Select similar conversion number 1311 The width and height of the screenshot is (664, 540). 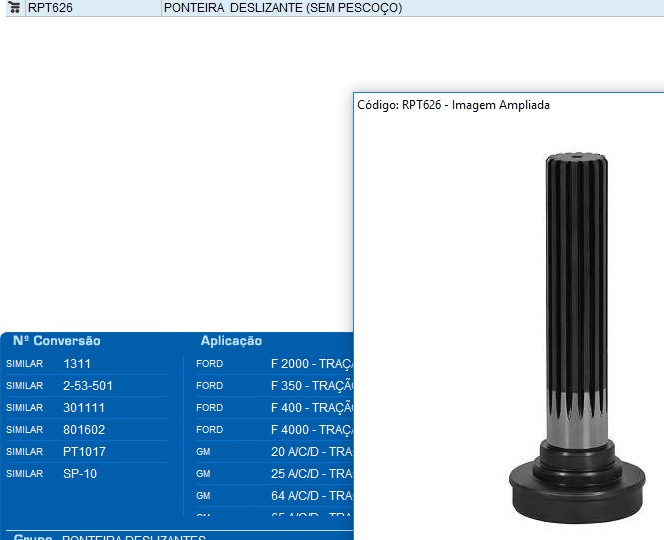[x=77, y=364]
